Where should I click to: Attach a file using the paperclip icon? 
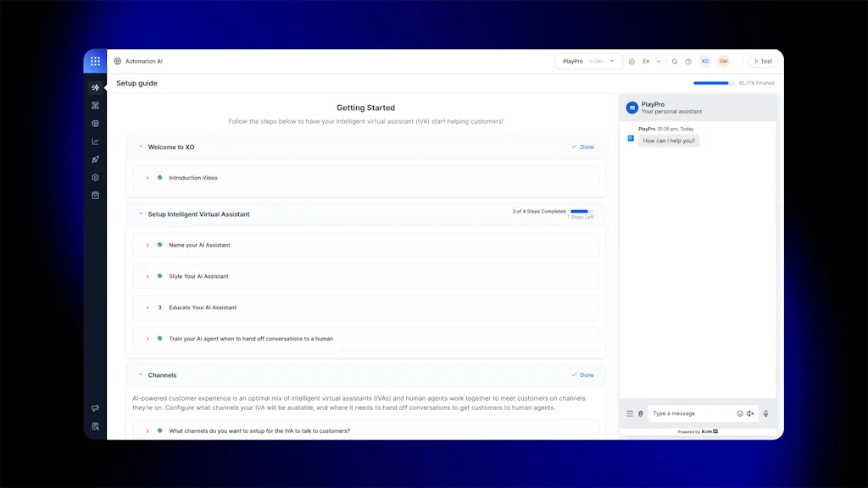(643, 413)
